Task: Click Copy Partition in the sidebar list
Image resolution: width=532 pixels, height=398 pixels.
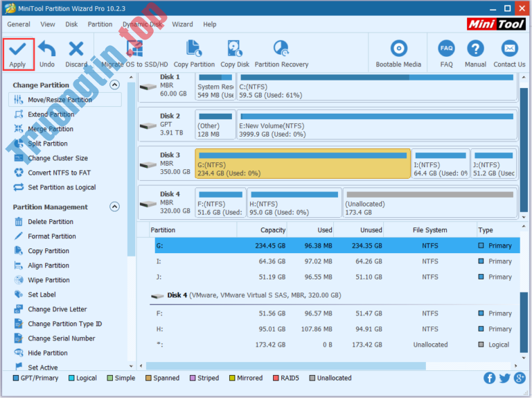Action: click(x=48, y=251)
